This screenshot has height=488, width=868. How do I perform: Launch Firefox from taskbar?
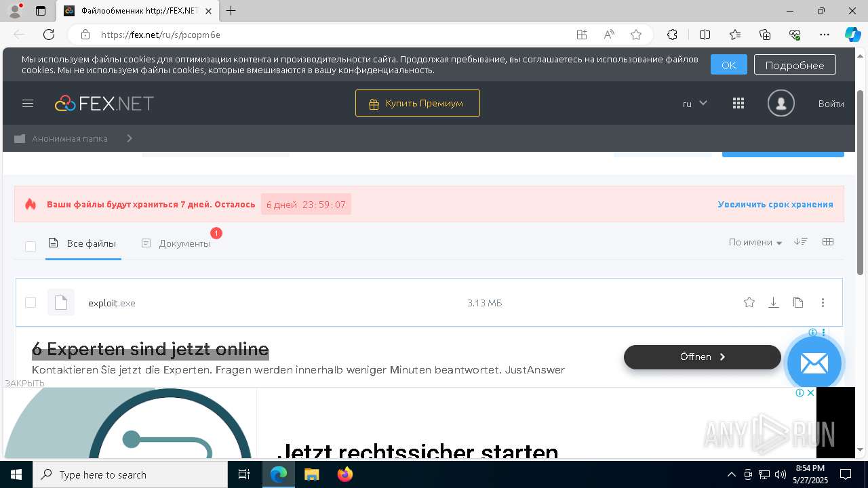coord(345,474)
